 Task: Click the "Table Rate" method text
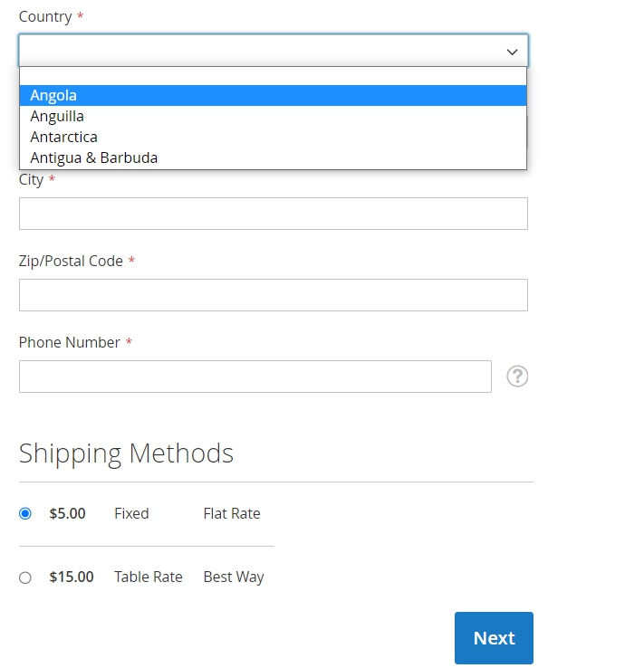click(149, 577)
